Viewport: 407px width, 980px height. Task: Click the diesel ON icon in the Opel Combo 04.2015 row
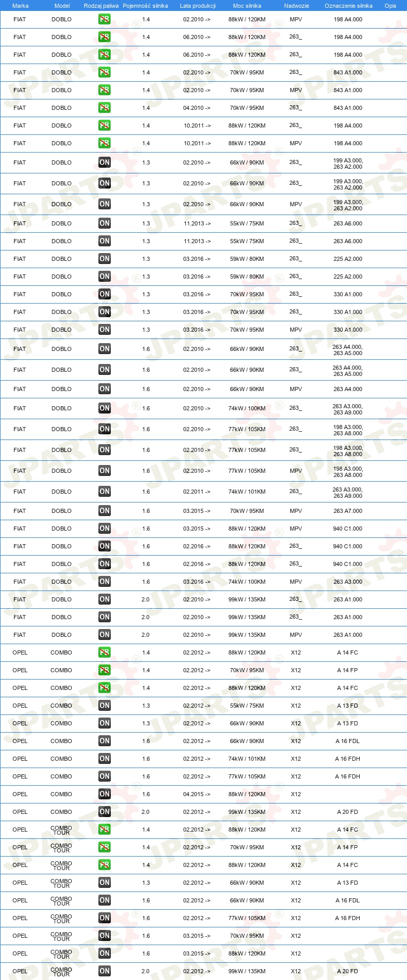coord(105,794)
